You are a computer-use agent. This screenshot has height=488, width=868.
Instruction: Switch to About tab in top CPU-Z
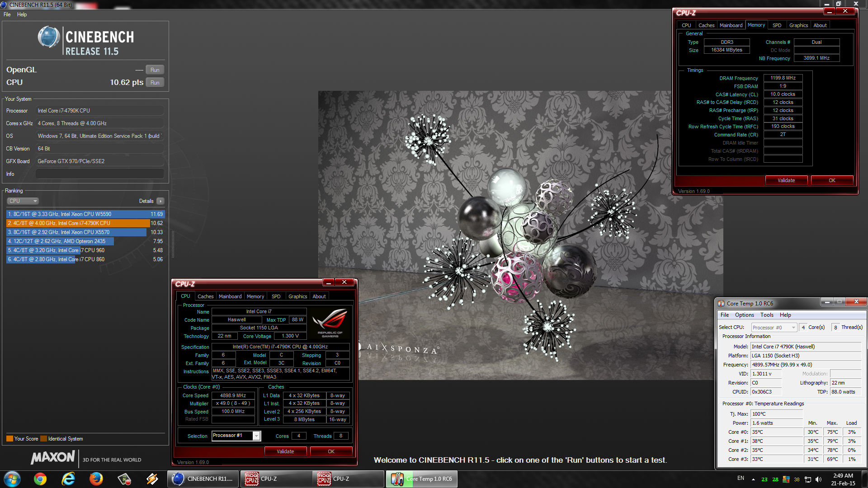coord(820,25)
